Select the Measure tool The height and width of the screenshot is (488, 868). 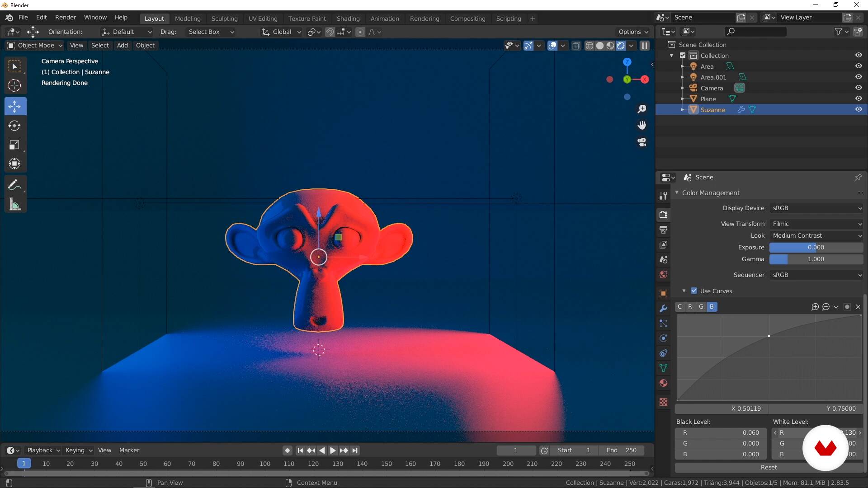tap(14, 204)
